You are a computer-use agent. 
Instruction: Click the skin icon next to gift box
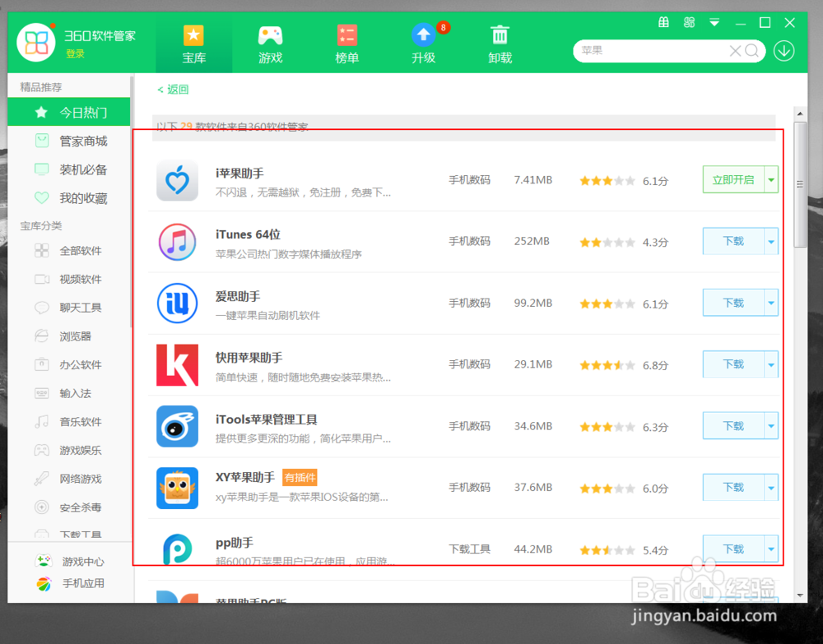tap(689, 22)
